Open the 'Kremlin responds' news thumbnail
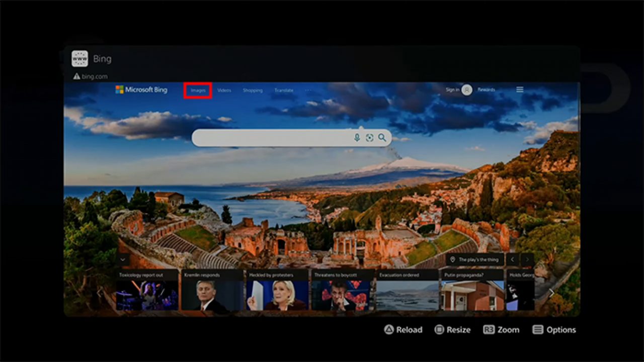 pos(211,293)
